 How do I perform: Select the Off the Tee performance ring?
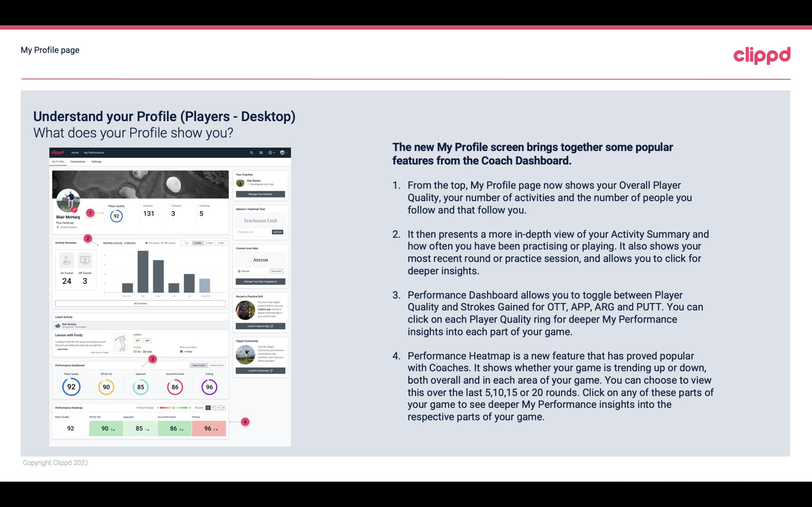[106, 386]
